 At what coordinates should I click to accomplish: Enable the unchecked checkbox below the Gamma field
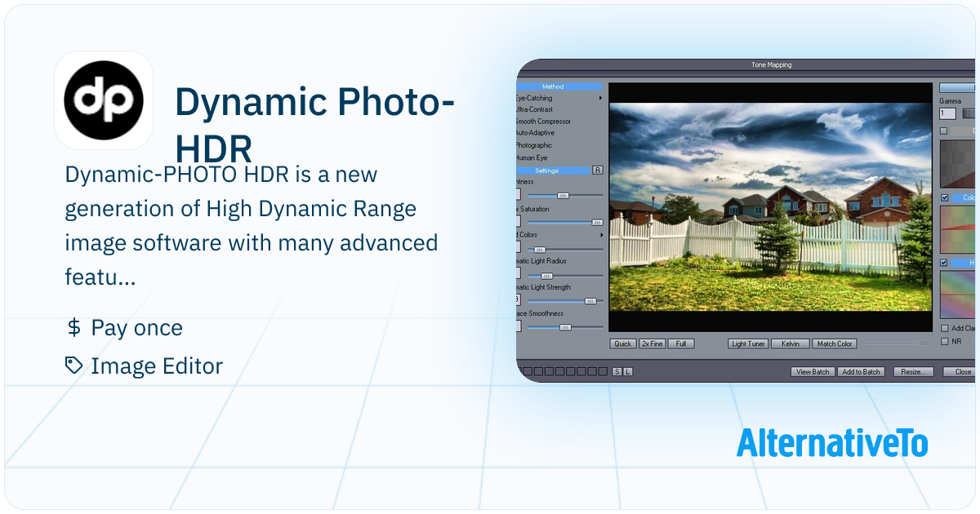coord(944,131)
